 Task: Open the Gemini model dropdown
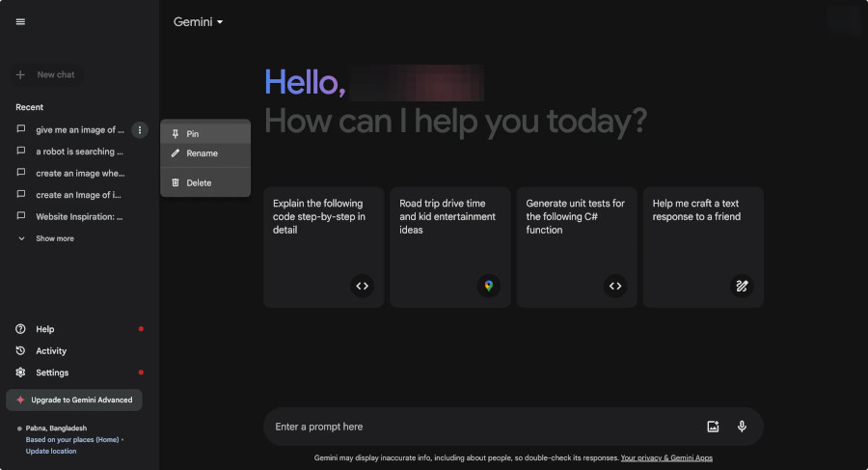tap(198, 21)
